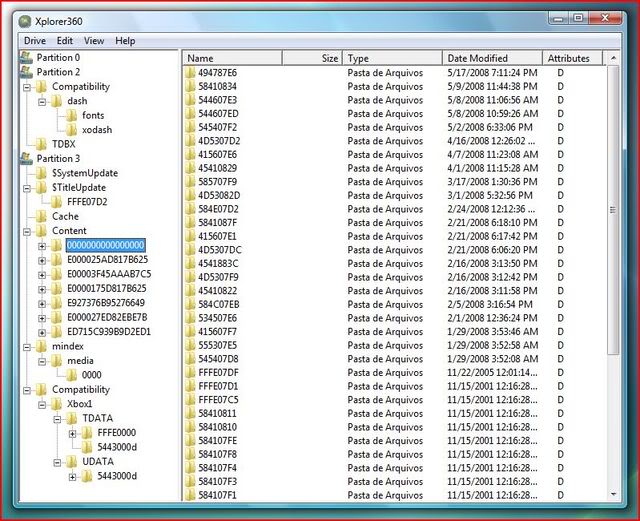Click the Cache folder icon
Screen dimensions: 640x521
(x=41, y=216)
